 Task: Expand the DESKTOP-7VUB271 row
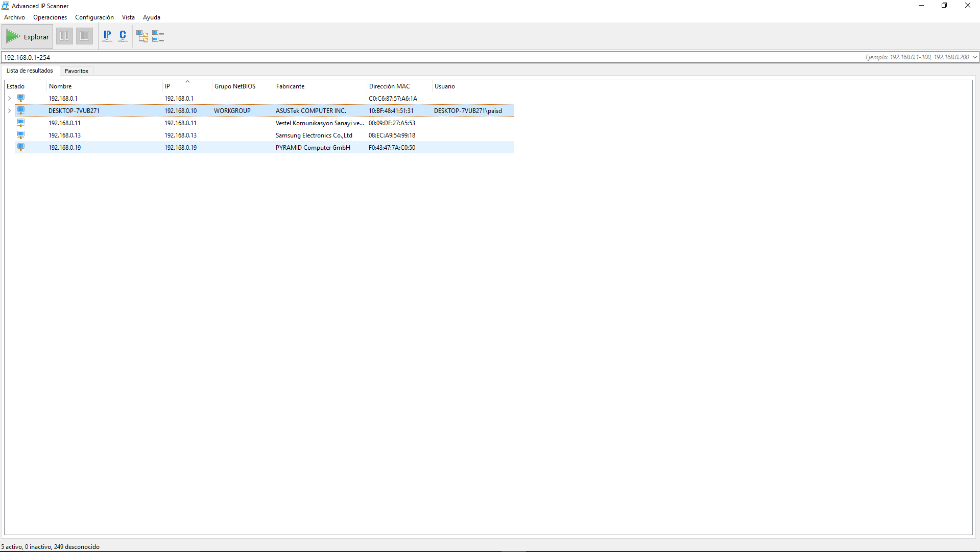click(9, 111)
